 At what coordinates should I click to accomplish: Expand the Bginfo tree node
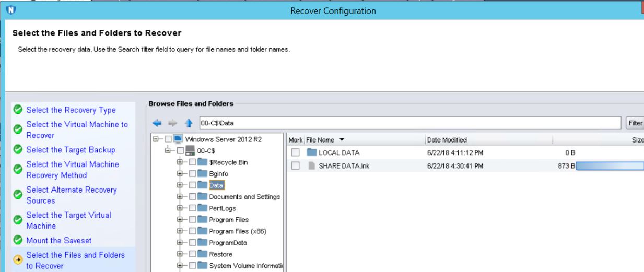180,174
